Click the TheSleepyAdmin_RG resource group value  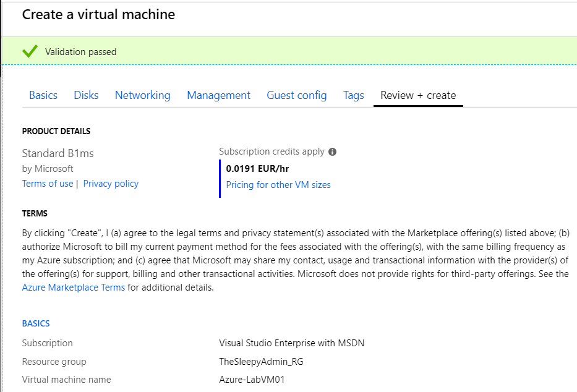261,362
